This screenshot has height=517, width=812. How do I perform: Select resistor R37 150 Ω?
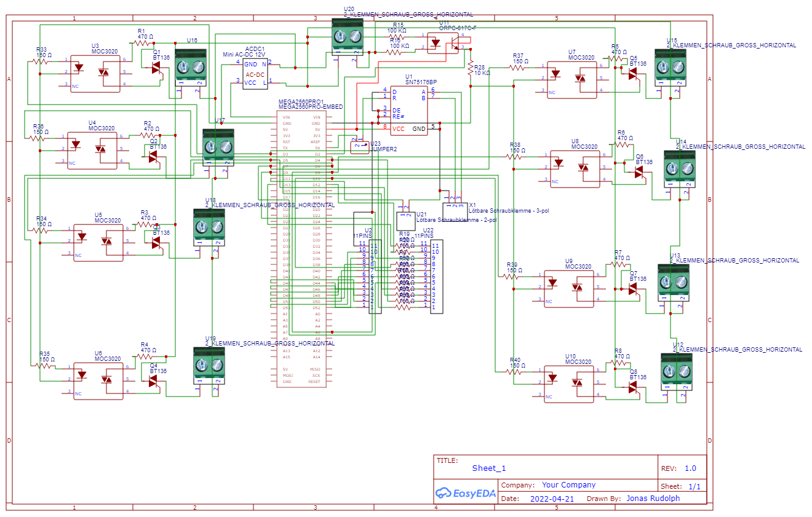pyautogui.click(x=517, y=68)
